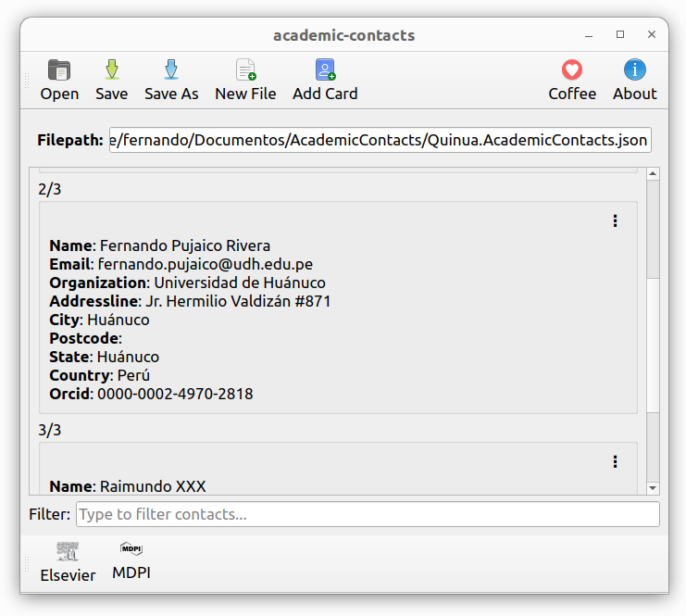The height and width of the screenshot is (616, 686).
Task: Click the email fernando.pujaico@udh.edu.pe
Action: (x=206, y=264)
